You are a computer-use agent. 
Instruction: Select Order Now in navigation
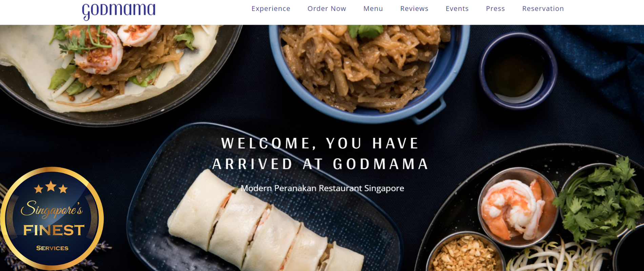click(x=327, y=8)
